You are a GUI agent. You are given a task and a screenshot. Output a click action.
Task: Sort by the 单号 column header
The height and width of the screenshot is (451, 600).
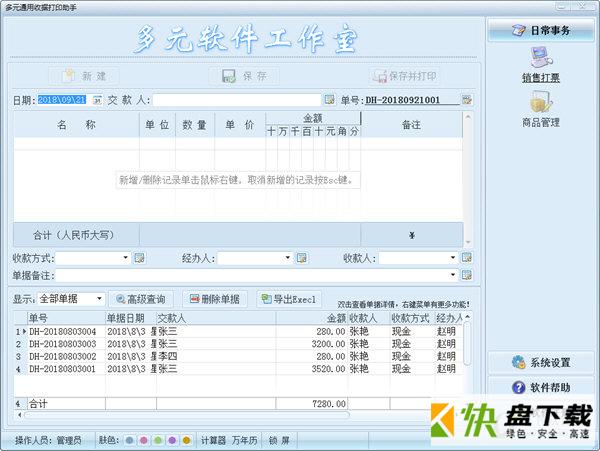pyautogui.click(x=66, y=318)
